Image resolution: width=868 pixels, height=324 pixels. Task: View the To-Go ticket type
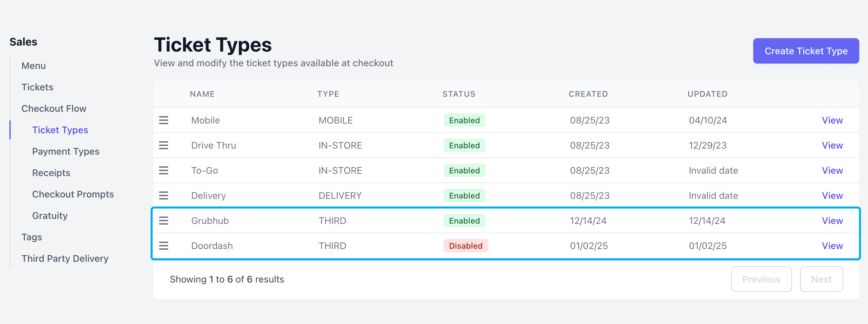832,171
